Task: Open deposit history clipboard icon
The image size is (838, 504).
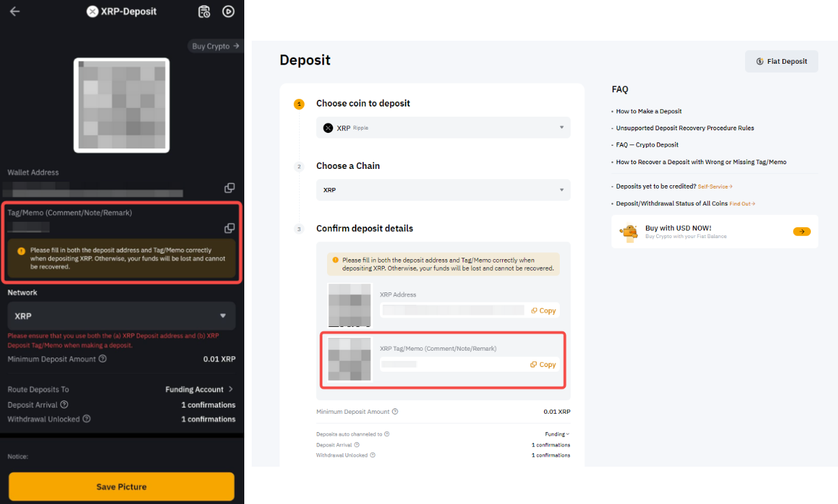Action: (204, 12)
